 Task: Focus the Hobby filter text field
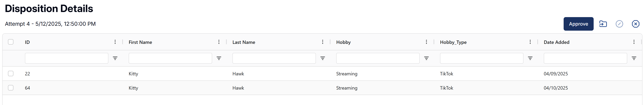378,58
